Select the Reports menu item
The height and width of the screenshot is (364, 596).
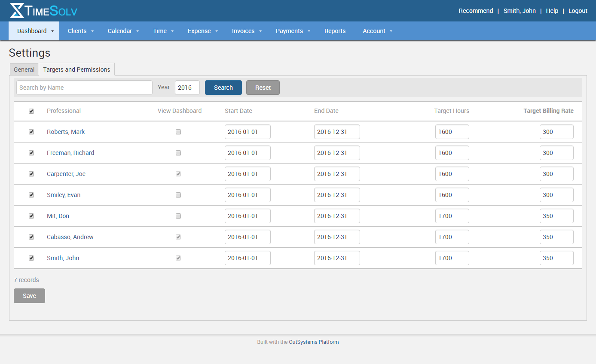pyautogui.click(x=335, y=31)
